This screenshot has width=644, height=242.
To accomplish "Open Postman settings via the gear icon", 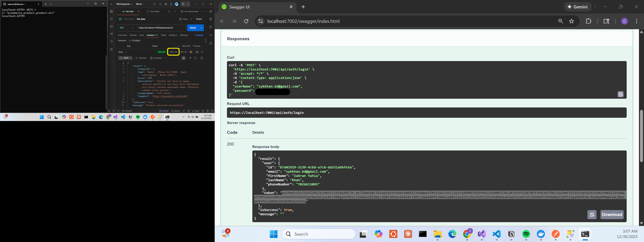I will 165,4.
